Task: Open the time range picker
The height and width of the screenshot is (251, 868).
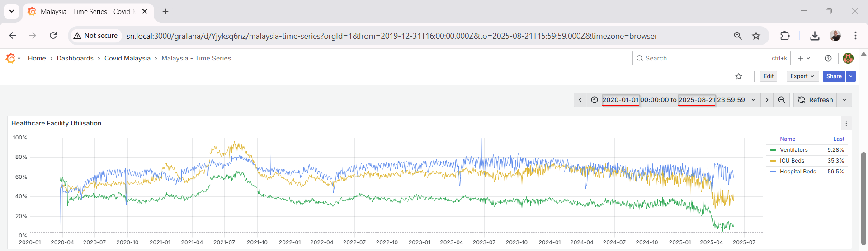Action: coord(674,100)
